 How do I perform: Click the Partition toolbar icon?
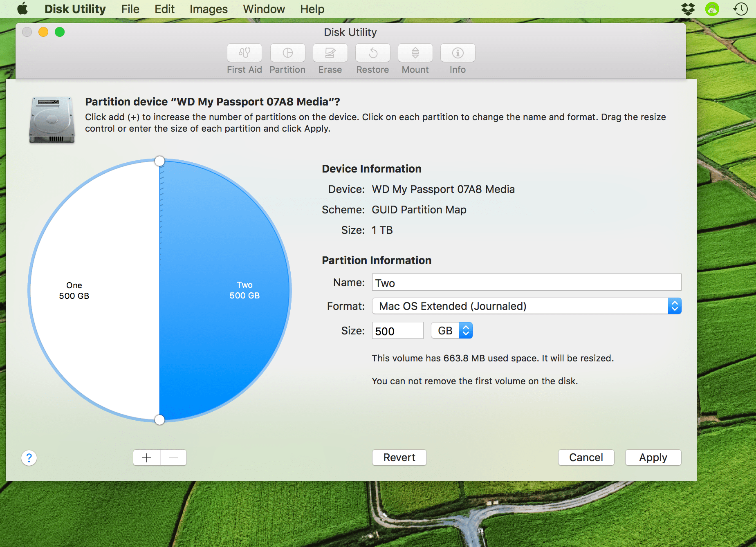[x=288, y=53]
